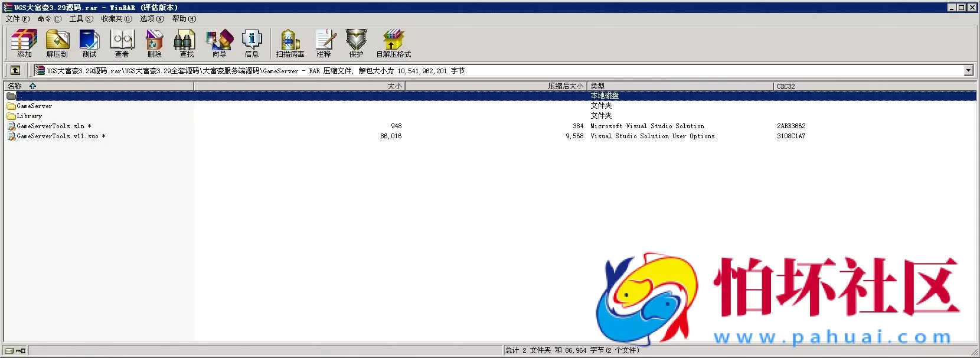The image size is (980, 358).
Task: Select the parent folder ".." row icon
Action: tap(11, 96)
